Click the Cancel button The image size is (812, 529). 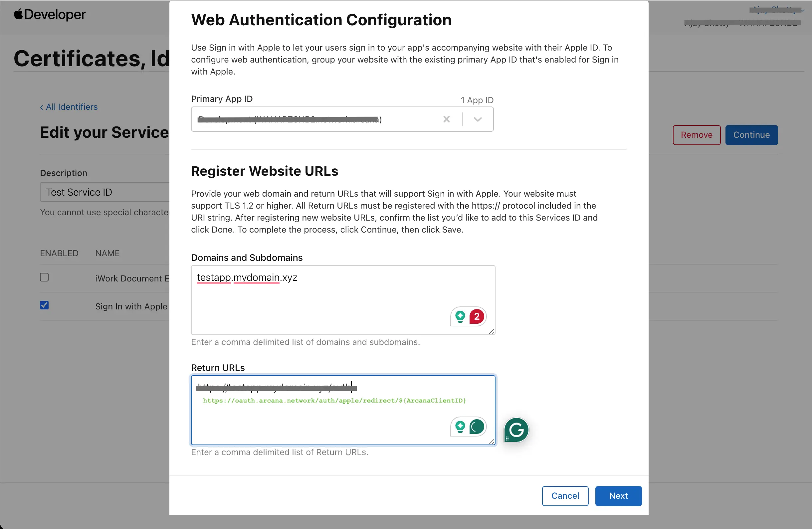[x=565, y=496]
